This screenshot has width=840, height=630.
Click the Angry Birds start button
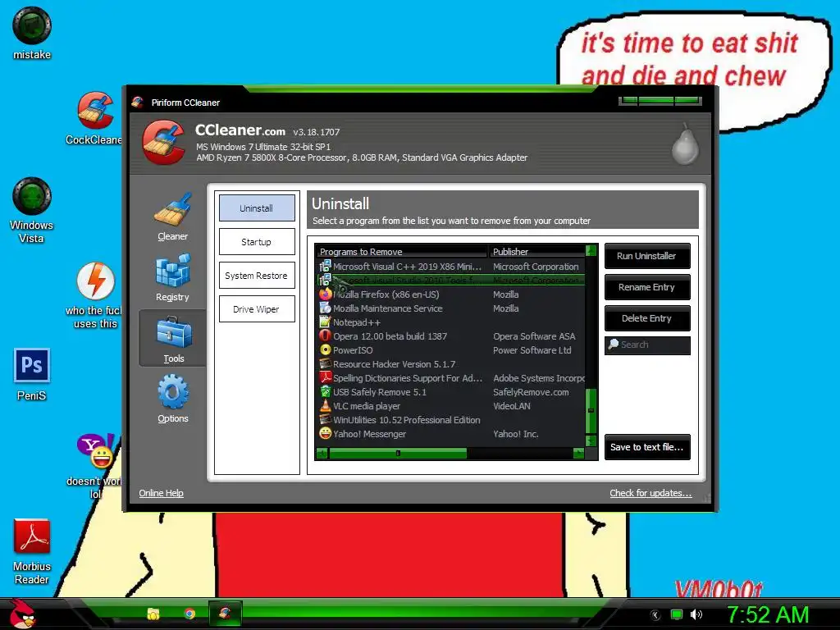(x=22, y=614)
